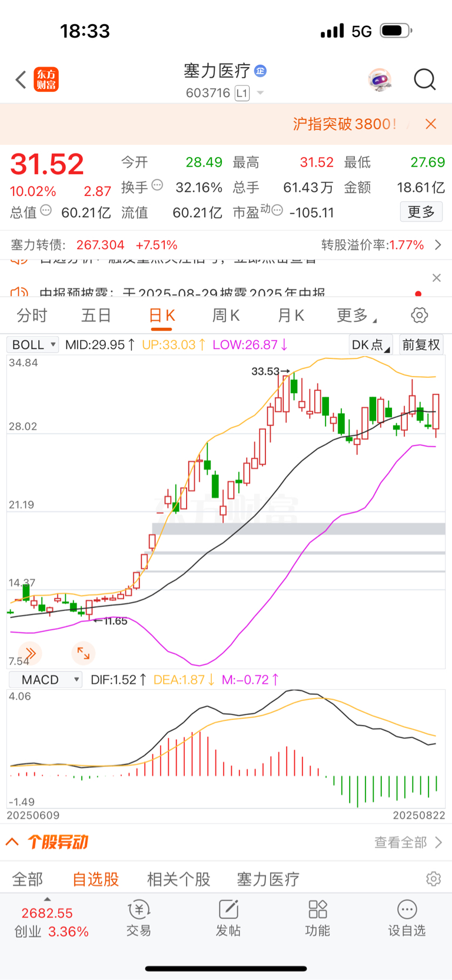Switch to 周K chart tab
452x980 pixels.
coord(226,315)
